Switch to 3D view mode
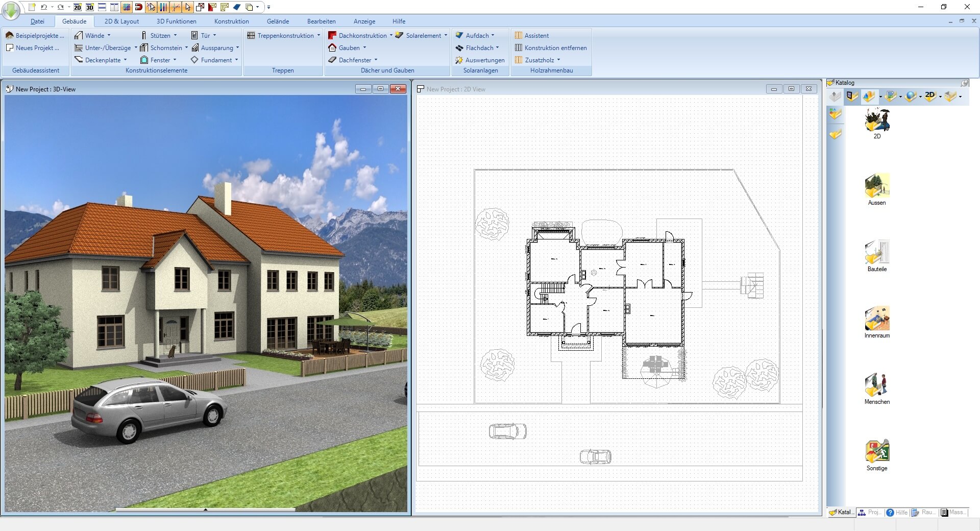This screenshot has height=531, width=980. [89, 7]
